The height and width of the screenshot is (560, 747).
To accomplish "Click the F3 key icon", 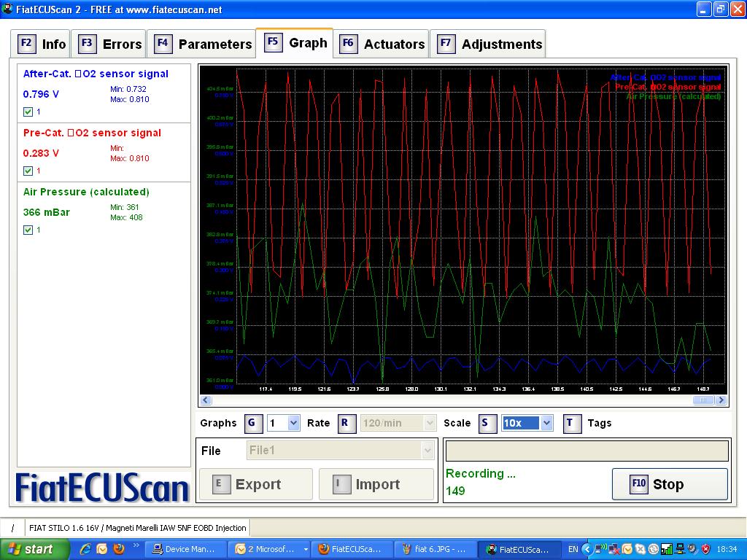I will click(x=87, y=43).
